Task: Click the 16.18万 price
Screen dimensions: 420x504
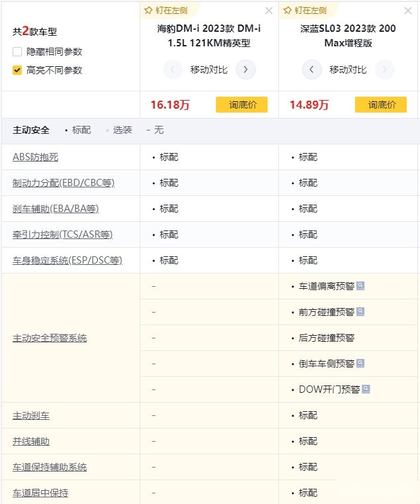Action: click(170, 105)
